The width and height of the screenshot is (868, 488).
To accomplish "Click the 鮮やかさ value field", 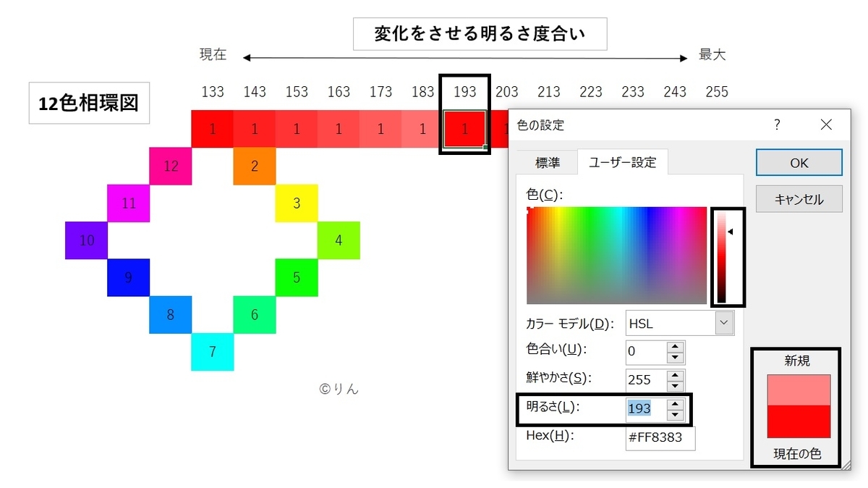I will click(x=646, y=380).
